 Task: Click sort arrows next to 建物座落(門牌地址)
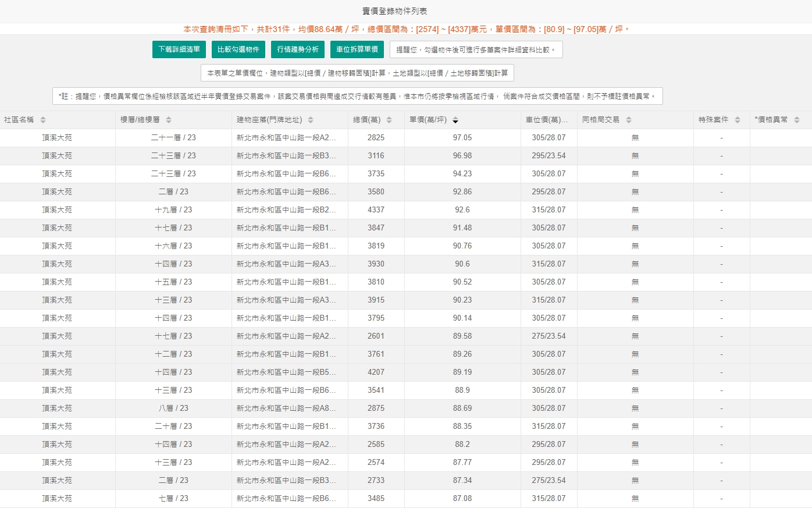(311, 120)
